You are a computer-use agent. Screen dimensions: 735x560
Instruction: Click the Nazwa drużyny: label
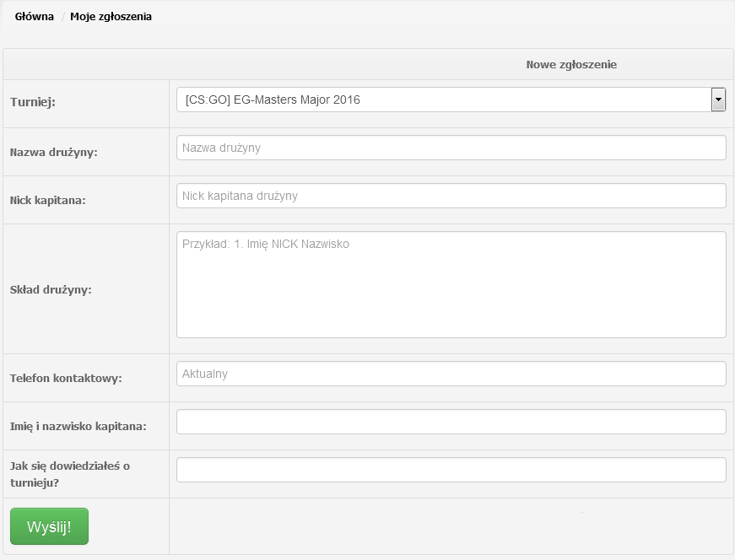[x=54, y=153]
